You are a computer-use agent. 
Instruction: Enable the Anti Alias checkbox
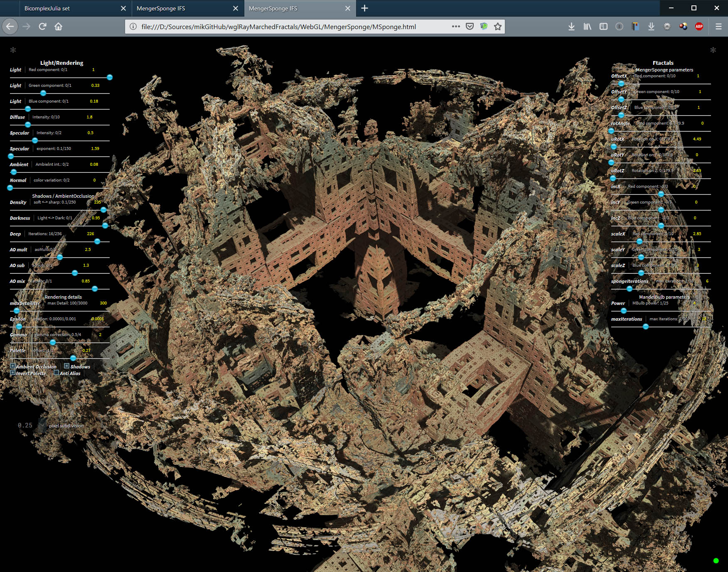(x=56, y=373)
